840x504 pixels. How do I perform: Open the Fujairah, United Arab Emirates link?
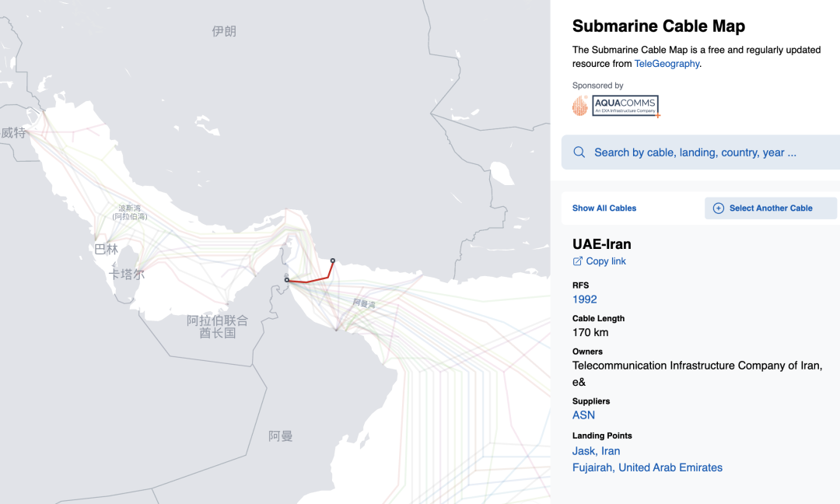[x=647, y=467]
